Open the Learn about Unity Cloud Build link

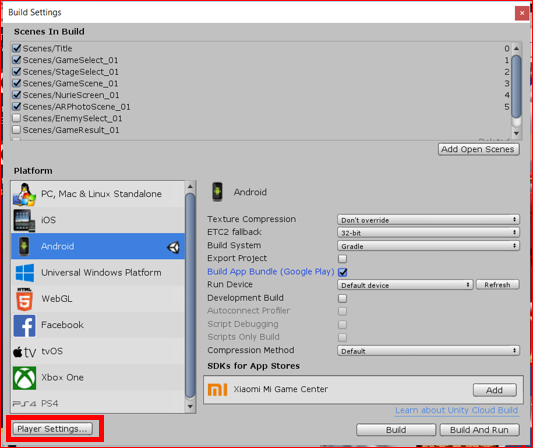pos(457,410)
